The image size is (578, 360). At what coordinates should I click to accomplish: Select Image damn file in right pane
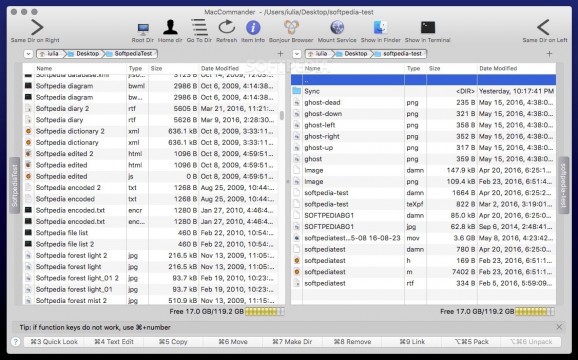tap(423, 170)
